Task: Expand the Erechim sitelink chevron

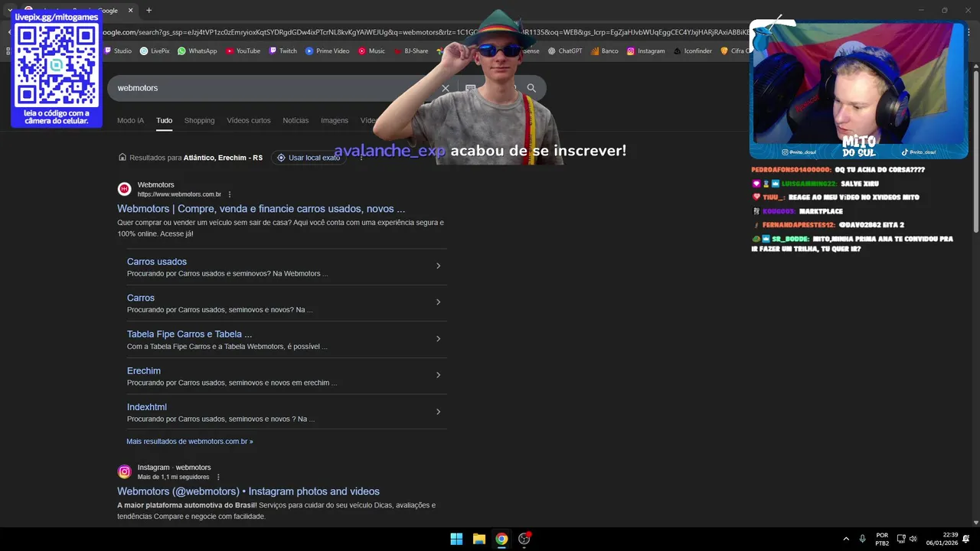Action: [x=438, y=375]
